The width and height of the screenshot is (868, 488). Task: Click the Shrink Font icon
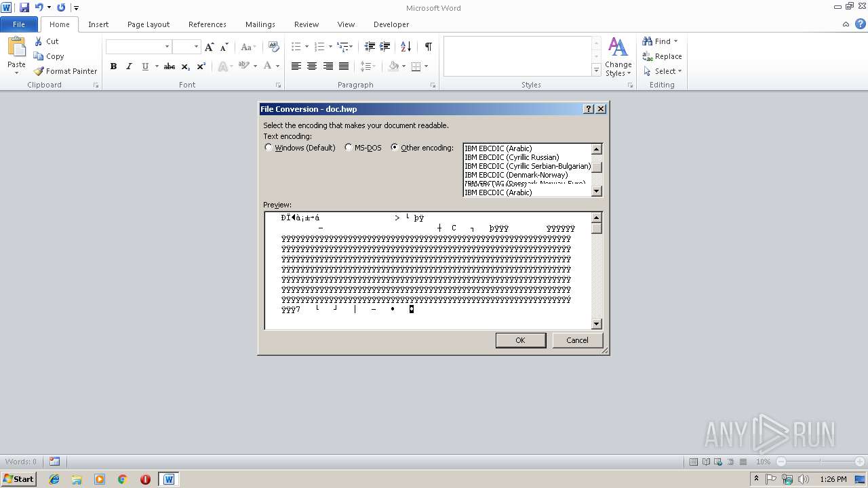(224, 47)
